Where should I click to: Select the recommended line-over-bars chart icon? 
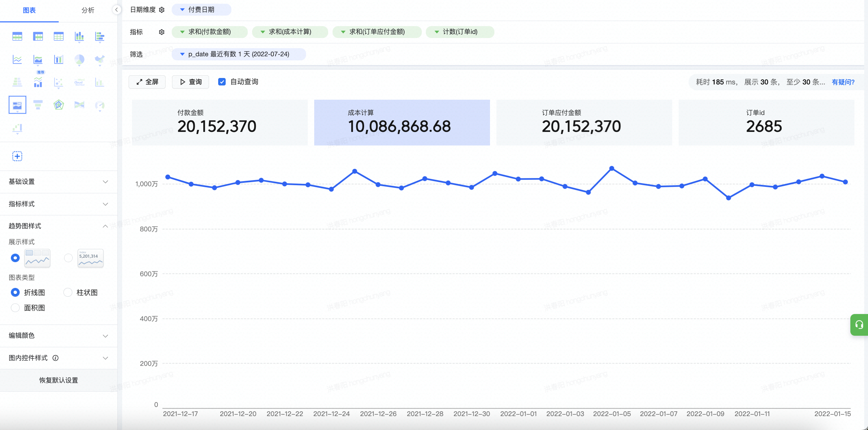pyautogui.click(x=38, y=82)
